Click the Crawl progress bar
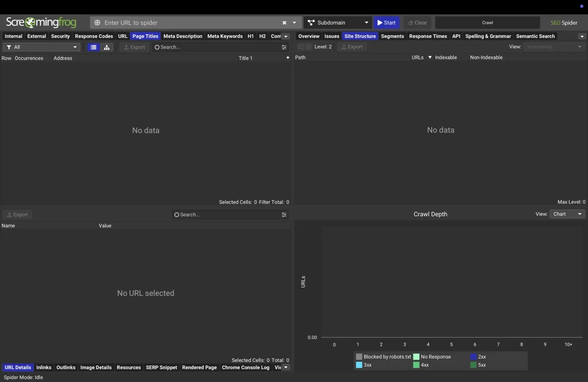588x382 pixels. coord(487,23)
